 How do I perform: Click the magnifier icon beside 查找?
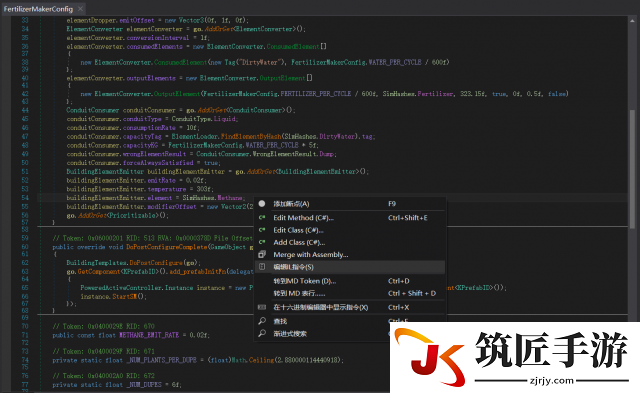point(262,321)
